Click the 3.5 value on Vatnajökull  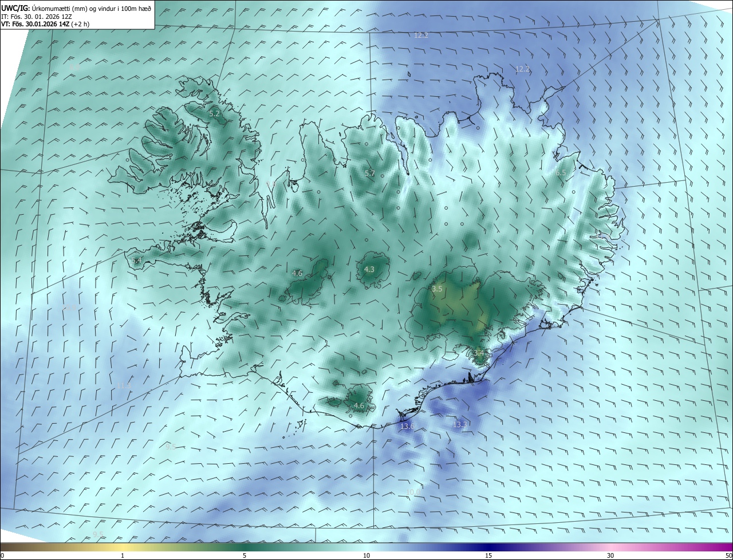click(x=437, y=289)
